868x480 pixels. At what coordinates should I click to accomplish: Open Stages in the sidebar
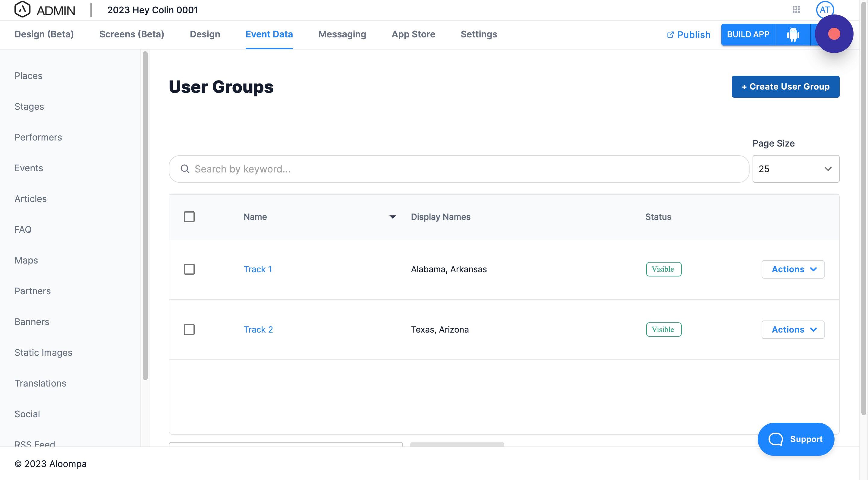[x=29, y=106]
